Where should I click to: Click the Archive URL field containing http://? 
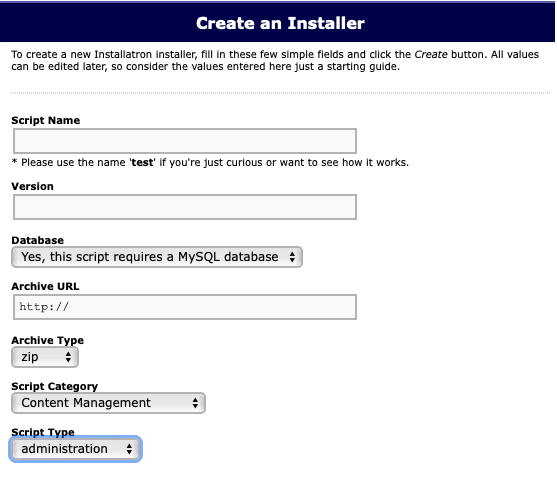[185, 307]
